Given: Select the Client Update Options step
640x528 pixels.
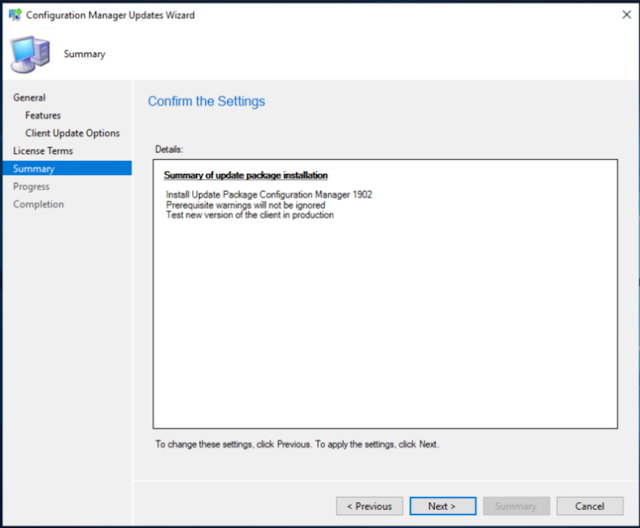Looking at the screenshot, I should tap(72, 133).
